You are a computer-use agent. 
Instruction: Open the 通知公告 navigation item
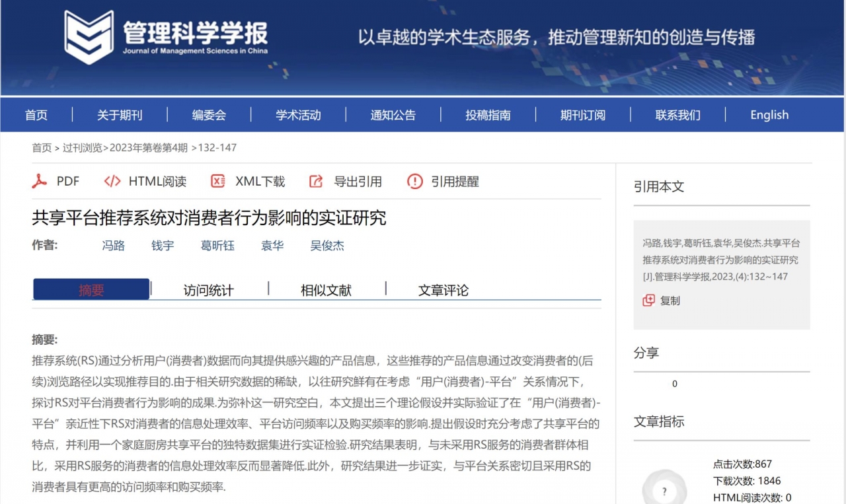393,114
